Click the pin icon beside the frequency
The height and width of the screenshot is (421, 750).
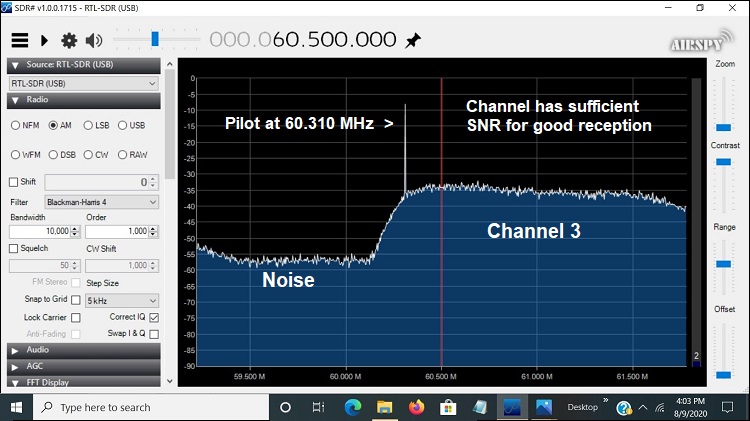click(413, 40)
